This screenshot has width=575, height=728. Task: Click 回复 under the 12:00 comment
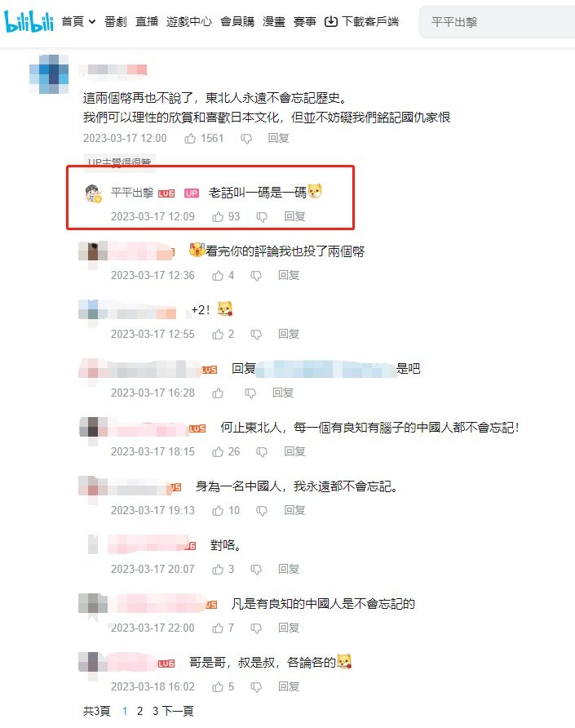pos(278,139)
